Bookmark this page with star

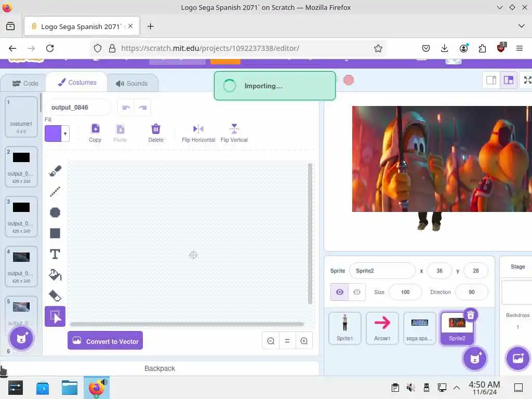pyautogui.click(x=378, y=48)
